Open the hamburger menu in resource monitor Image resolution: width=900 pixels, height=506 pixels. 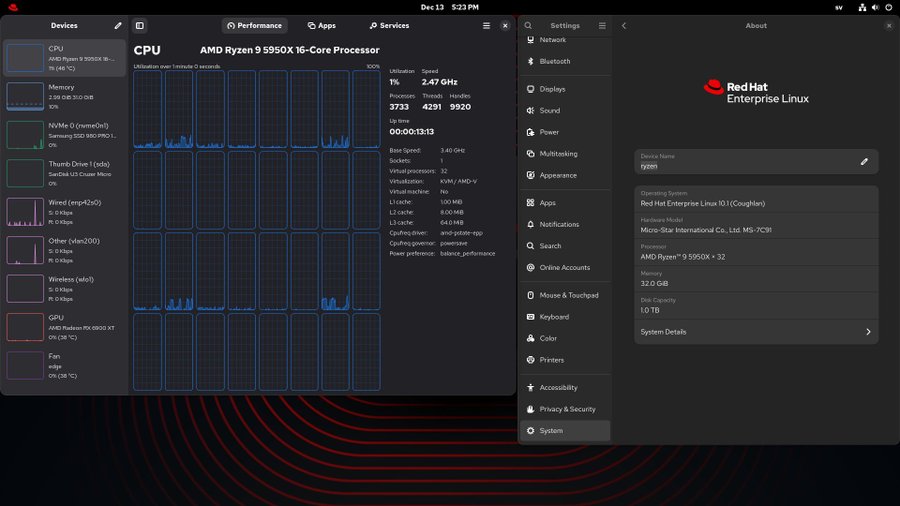[486, 25]
